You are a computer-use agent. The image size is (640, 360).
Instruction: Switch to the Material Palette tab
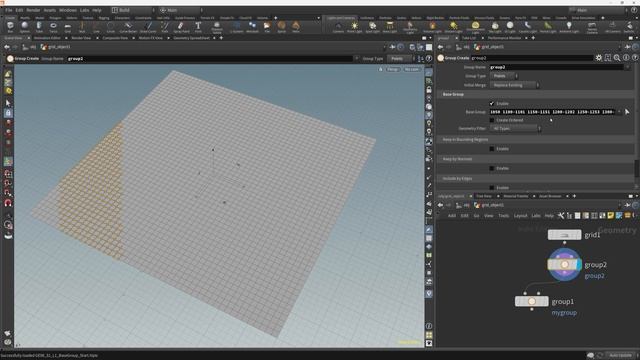516,196
